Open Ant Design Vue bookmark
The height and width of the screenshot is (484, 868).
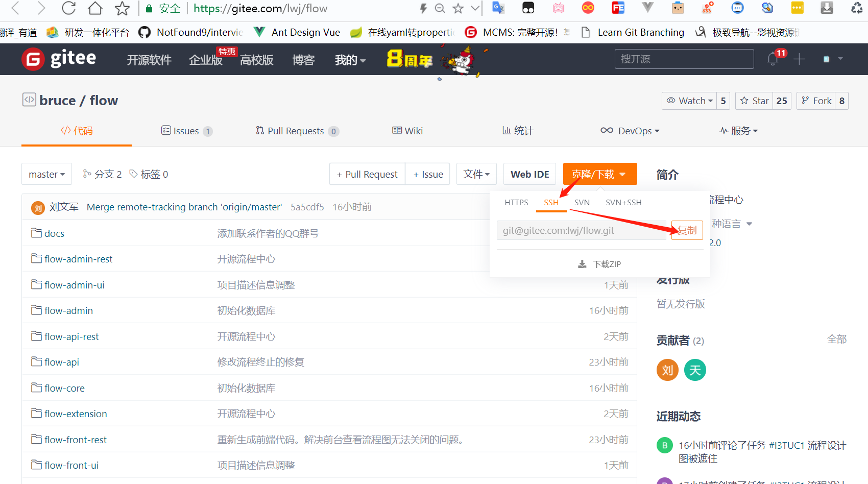pyautogui.click(x=297, y=32)
